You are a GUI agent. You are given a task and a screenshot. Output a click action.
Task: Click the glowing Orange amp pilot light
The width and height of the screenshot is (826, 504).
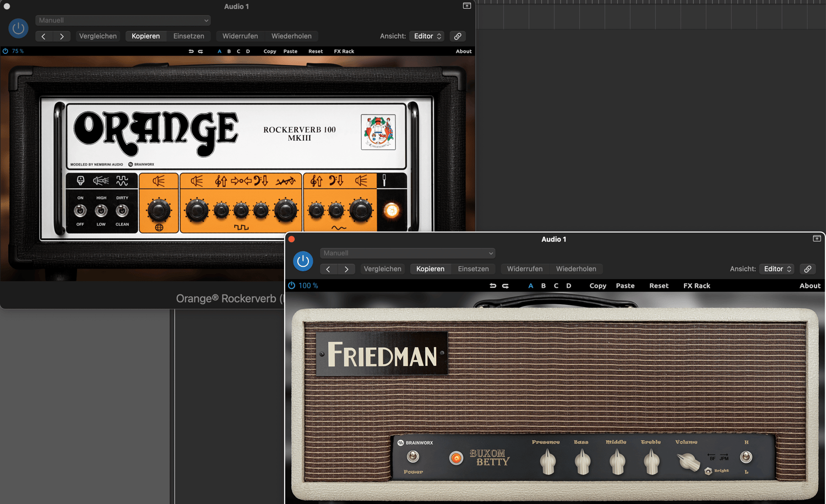pos(392,210)
